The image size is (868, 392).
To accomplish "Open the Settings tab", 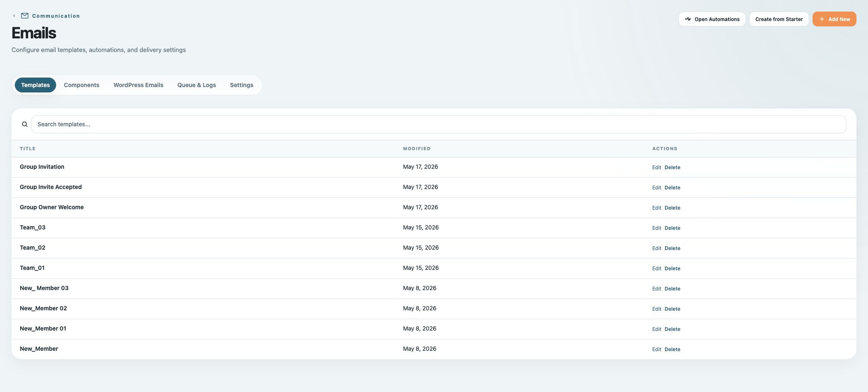I will click(242, 85).
